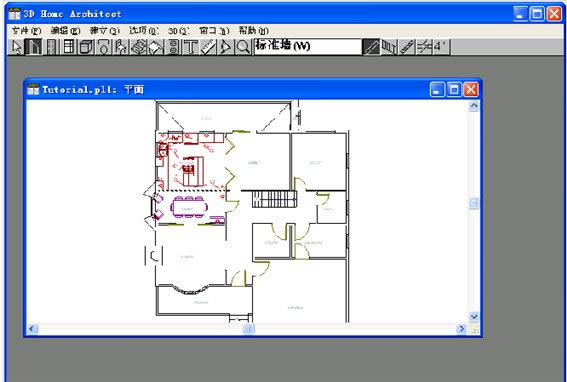Choose the standard wall mode icon

[x=371, y=47]
